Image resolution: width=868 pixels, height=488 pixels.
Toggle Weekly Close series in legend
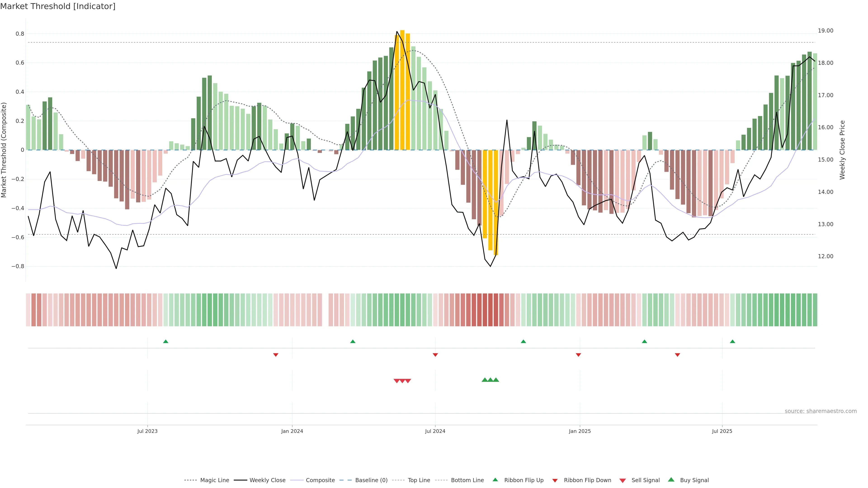pos(267,480)
